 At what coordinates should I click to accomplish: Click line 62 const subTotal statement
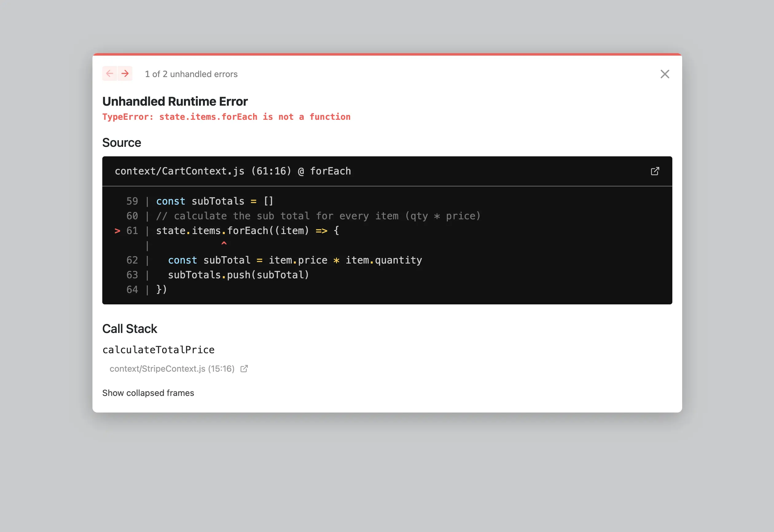295,260
